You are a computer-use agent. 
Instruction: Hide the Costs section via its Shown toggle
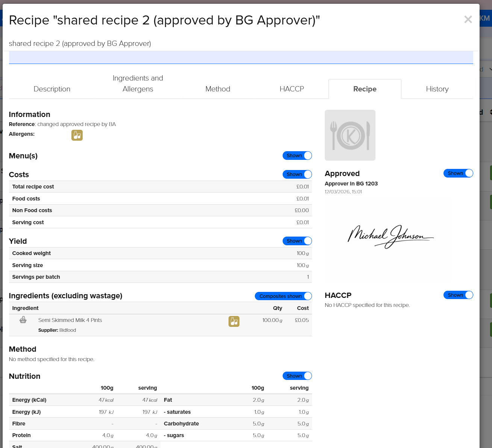coord(297,174)
